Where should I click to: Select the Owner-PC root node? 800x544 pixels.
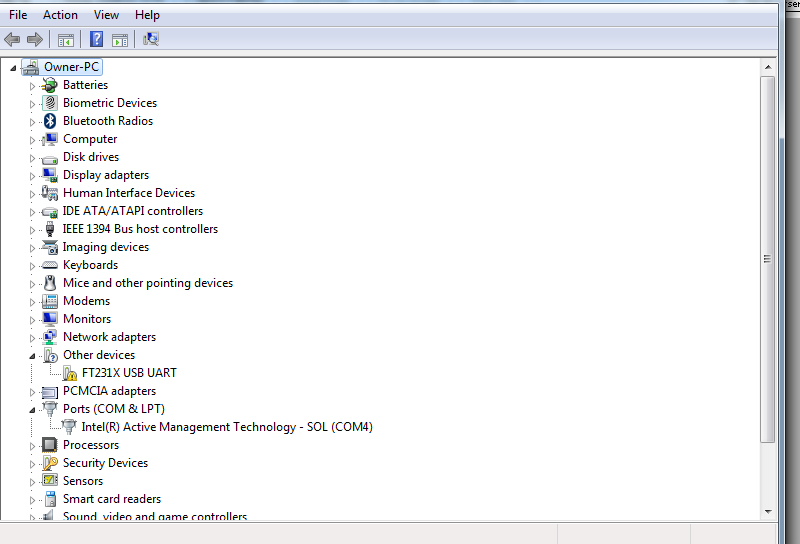point(72,67)
